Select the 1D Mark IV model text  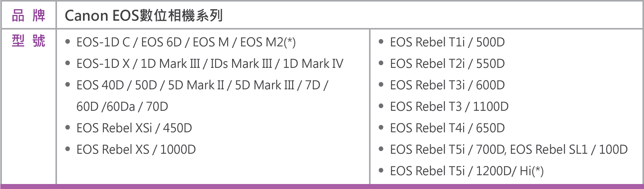point(313,64)
